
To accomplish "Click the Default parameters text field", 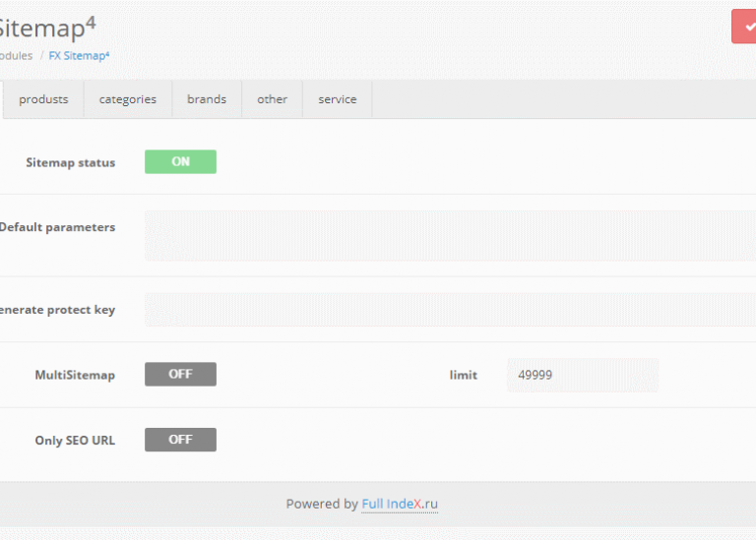I will pyautogui.click(x=450, y=235).
